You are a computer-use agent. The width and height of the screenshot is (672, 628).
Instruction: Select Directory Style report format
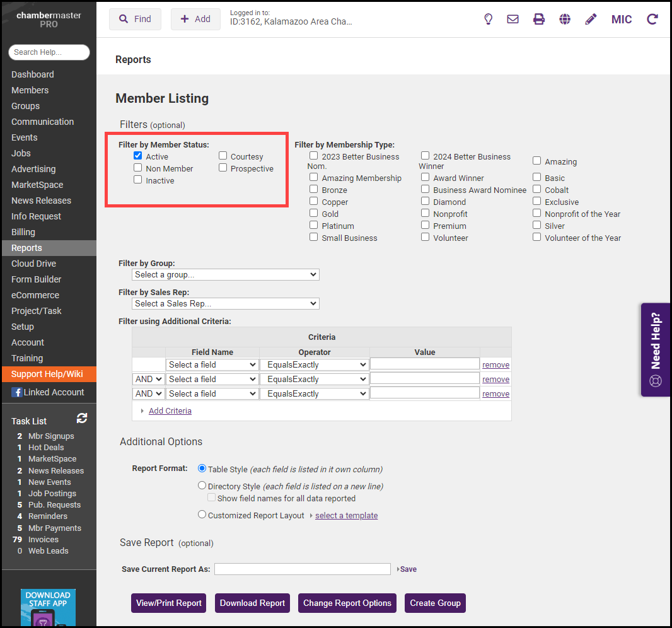[202, 486]
